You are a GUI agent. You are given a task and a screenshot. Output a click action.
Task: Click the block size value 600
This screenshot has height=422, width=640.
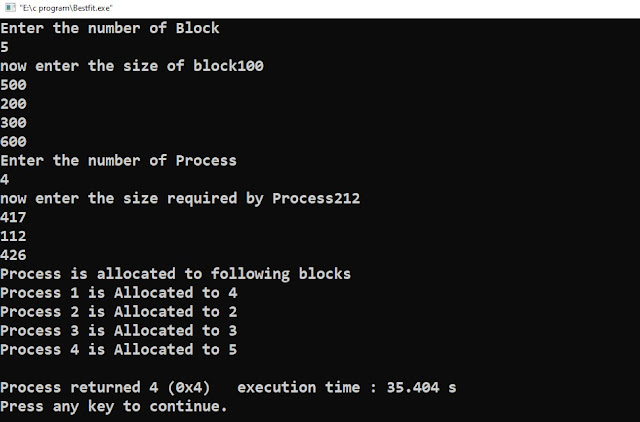pyautogui.click(x=13, y=142)
